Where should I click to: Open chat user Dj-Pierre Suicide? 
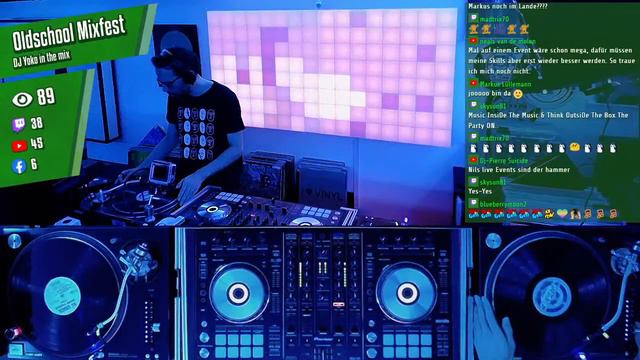tap(504, 161)
